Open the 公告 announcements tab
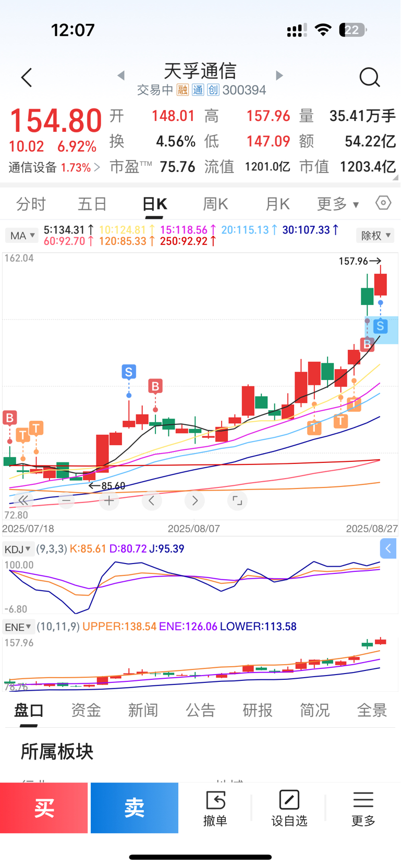401x868 pixels. tap(201, 710)
